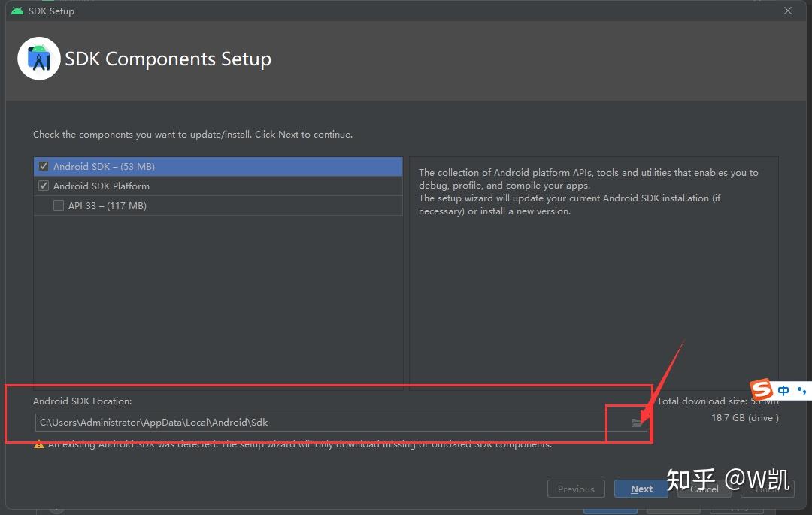Uncheck Android SDK Platform component
812x515 pixels.
[43, 186]
